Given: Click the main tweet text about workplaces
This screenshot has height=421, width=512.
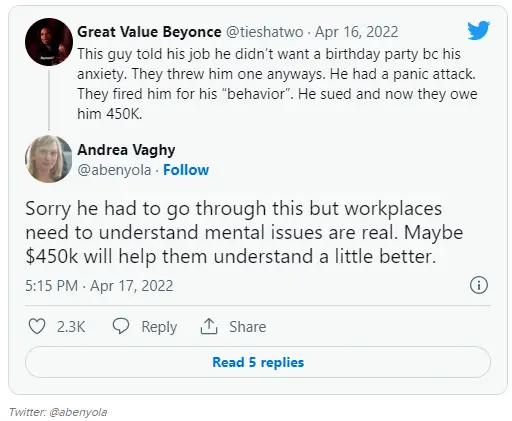Looking at the screenshot, I should (x=244, y=232).
